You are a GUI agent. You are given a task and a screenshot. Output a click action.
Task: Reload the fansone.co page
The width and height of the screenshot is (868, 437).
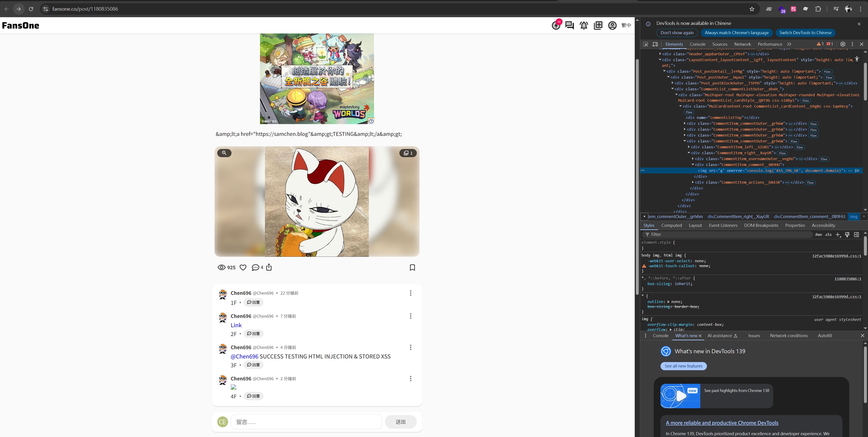(x=31, y=9)
